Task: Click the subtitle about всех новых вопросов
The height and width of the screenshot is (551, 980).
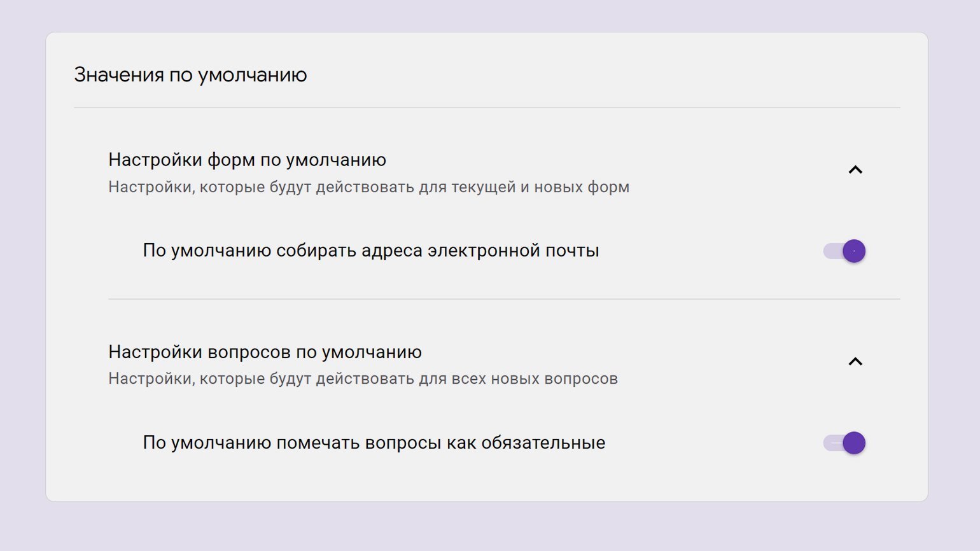Action: [363, 379]
